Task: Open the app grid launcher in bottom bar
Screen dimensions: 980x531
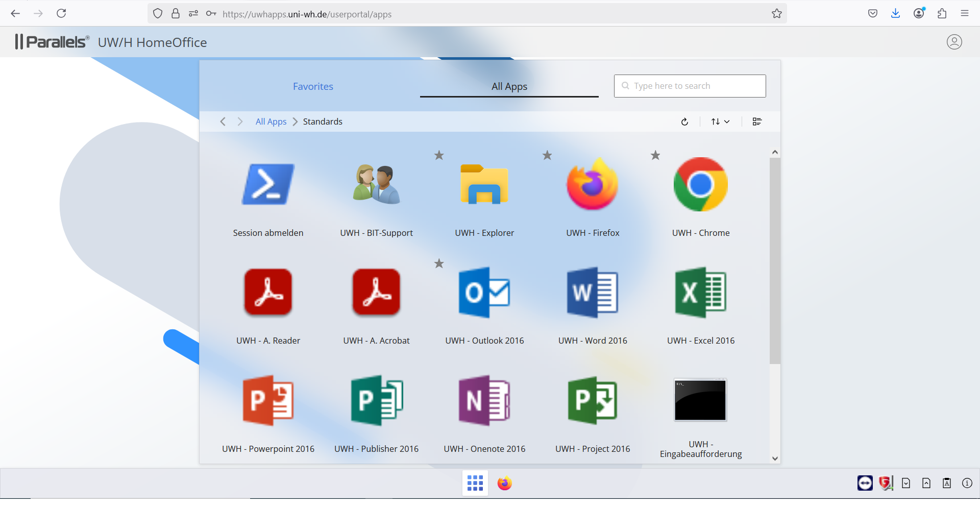Action: pyautogui.click(x=475, y=483)
